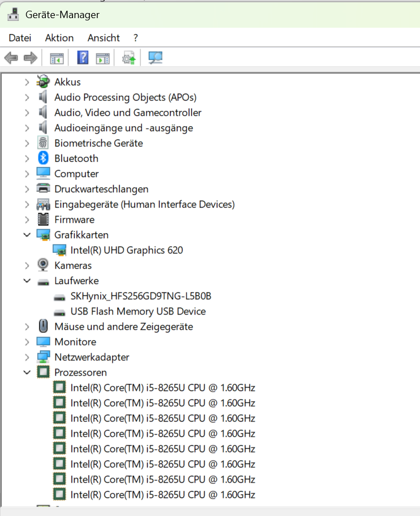
Task: Click the Eingabegeräte HID icon
Action: [x=43, y=204]
